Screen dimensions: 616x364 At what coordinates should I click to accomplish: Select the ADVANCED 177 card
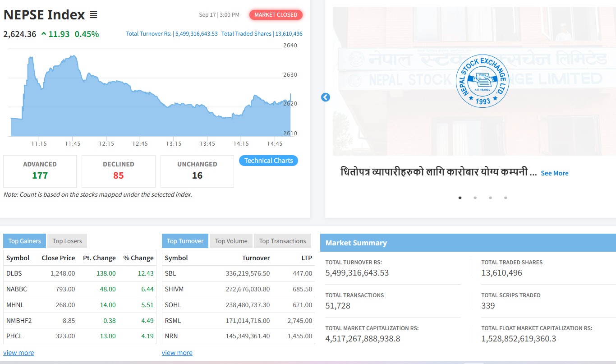40,171
